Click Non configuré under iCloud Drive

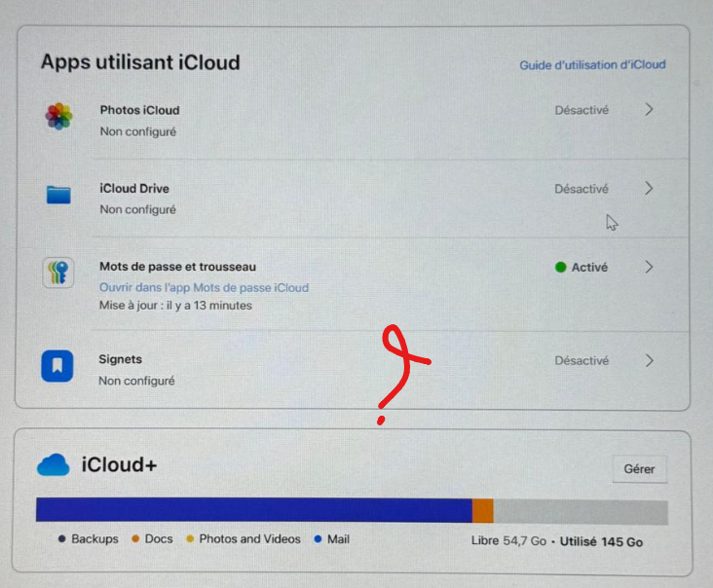click(137, 209)
